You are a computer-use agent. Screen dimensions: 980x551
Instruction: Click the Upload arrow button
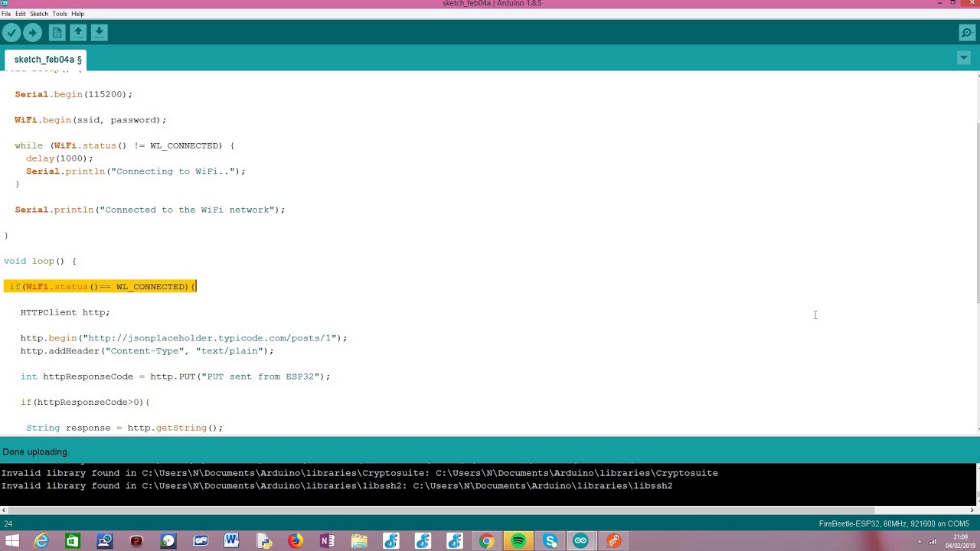32,32
